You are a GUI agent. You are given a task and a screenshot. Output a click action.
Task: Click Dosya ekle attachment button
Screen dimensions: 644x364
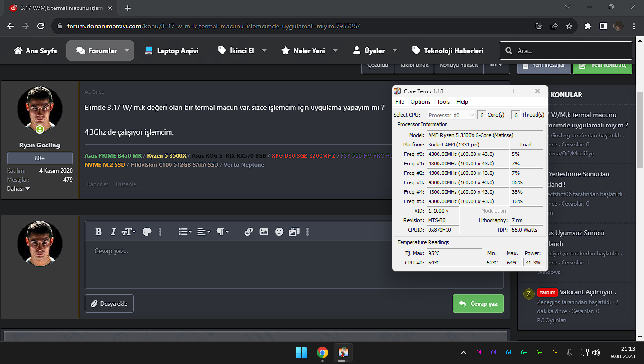point(109,304)
